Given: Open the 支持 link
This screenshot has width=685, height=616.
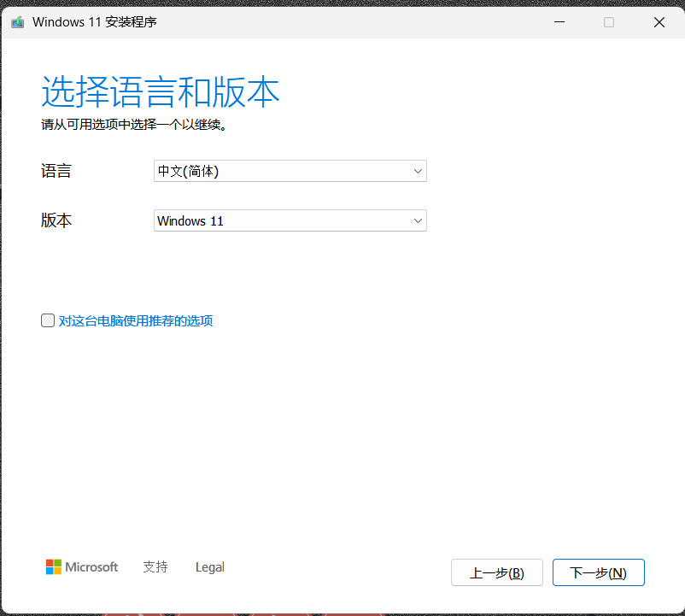Looking at the screenshot, I should coord(155,567).
